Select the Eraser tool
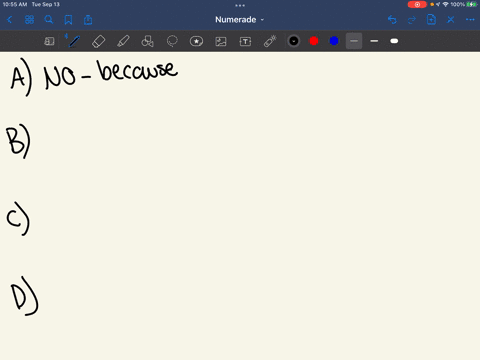This screenshot has width=480, height=360. tap(98, 41)
